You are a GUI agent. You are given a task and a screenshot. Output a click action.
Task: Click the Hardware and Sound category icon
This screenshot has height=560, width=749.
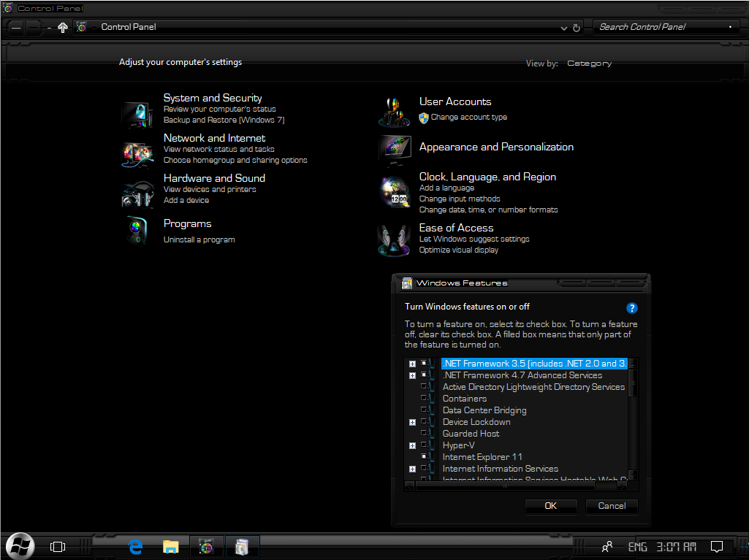137,194
